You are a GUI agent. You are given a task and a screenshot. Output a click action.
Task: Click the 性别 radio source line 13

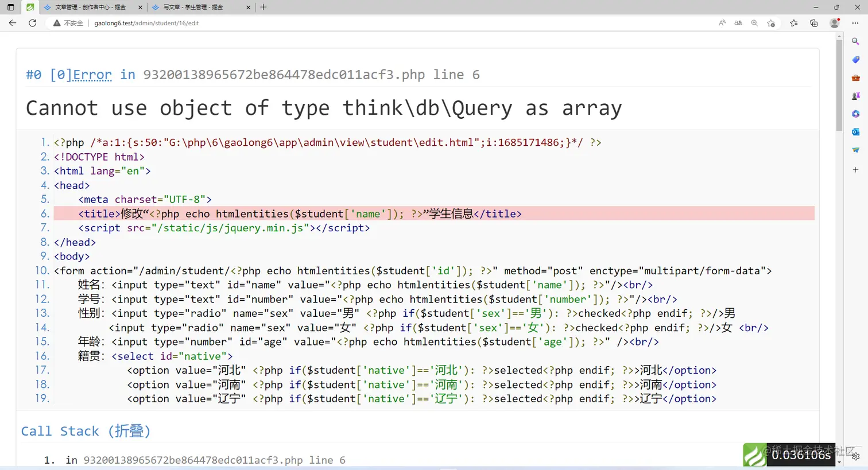[406, 313]
